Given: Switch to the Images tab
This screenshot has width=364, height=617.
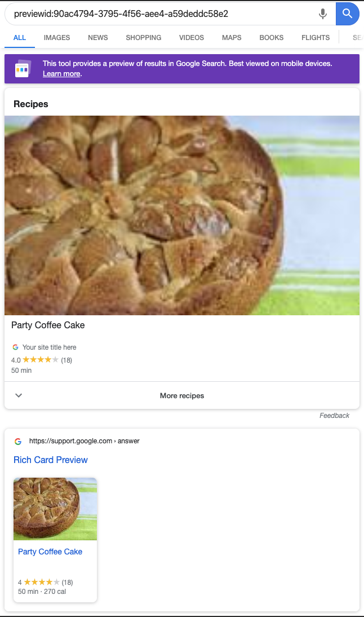Looking at the screenshot, I should click(x=57, y=38).
